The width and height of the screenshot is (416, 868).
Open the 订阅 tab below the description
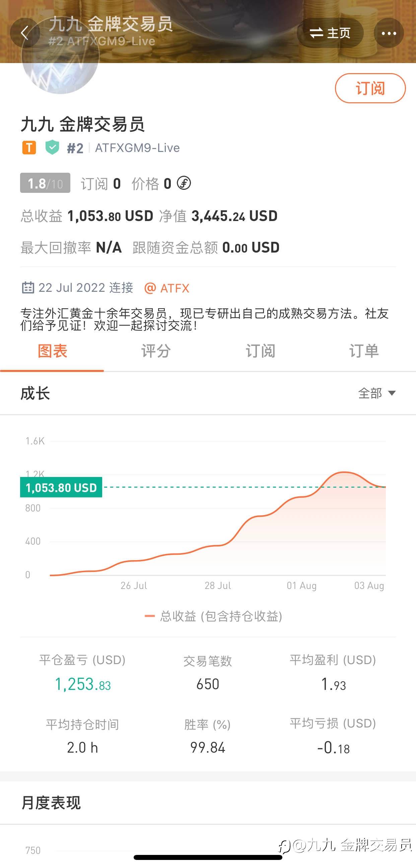pyautogui.click(x=260, y=351)
